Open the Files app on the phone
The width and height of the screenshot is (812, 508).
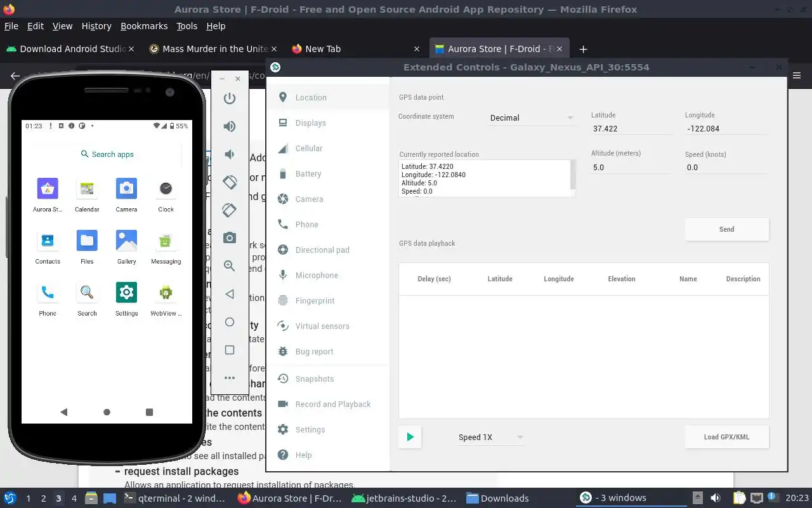point(87,247)
